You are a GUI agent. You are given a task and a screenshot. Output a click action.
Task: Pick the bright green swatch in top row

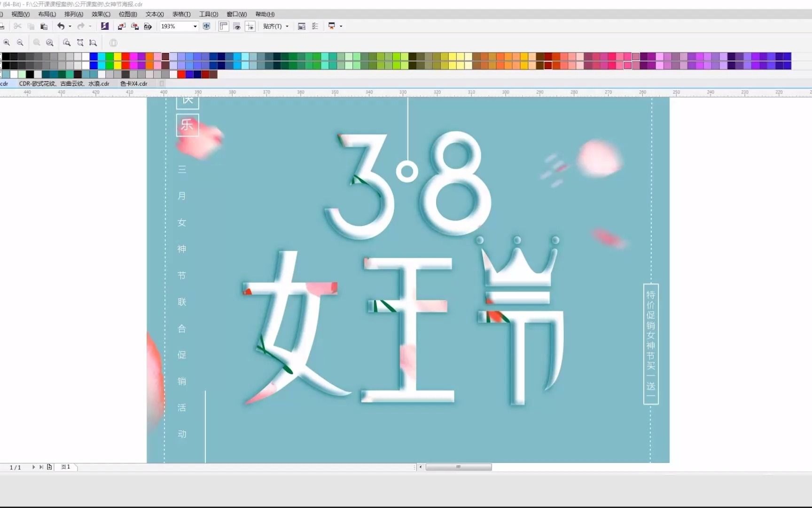(x=109, y=56)
